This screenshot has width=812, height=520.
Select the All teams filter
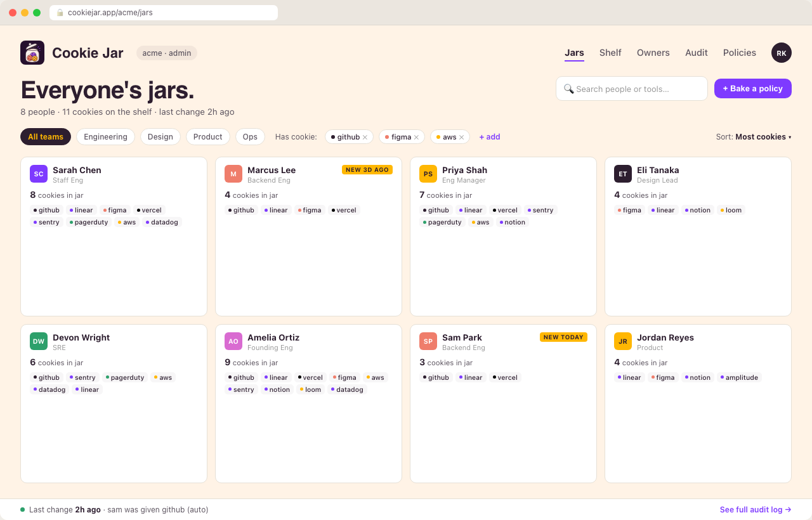pos(46,137)
